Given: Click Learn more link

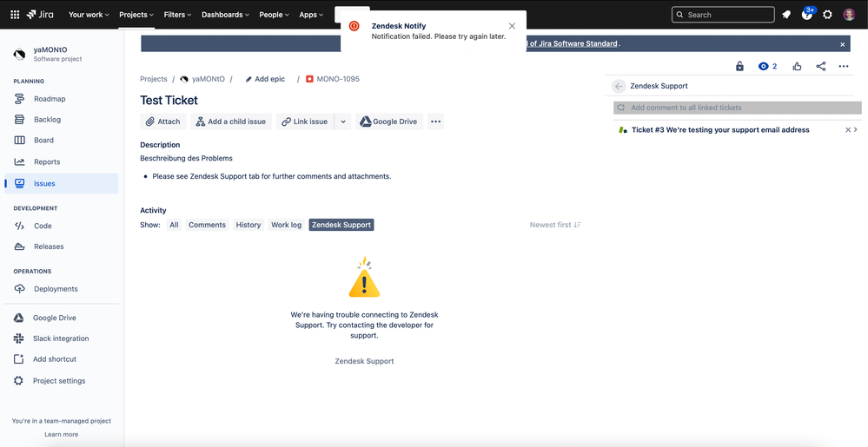Looking at the screenshot, I should coord(62,434).
